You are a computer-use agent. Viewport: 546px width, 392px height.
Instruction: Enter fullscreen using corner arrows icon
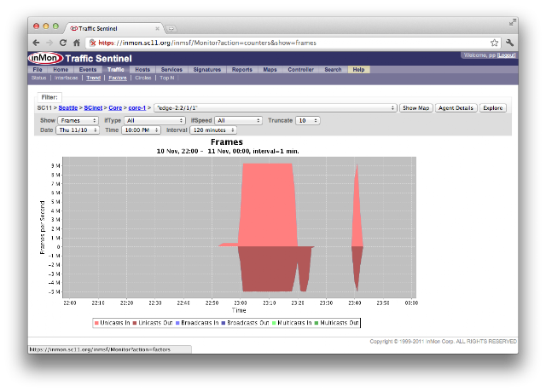point(512,23)
